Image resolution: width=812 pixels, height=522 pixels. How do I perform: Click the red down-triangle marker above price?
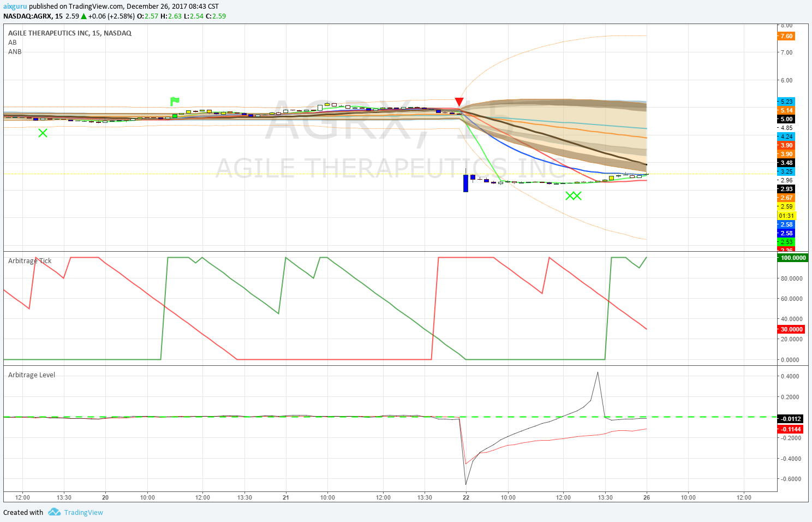point(459,102)
